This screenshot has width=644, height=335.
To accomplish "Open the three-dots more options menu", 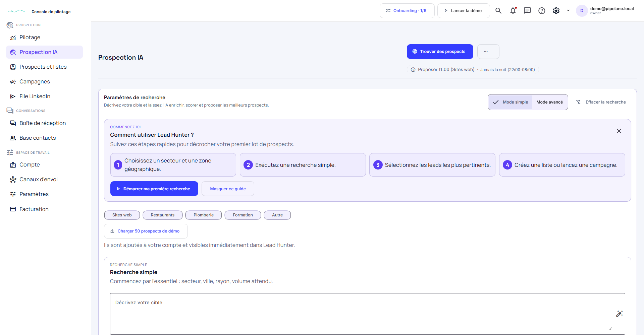I will pos(488,52).
